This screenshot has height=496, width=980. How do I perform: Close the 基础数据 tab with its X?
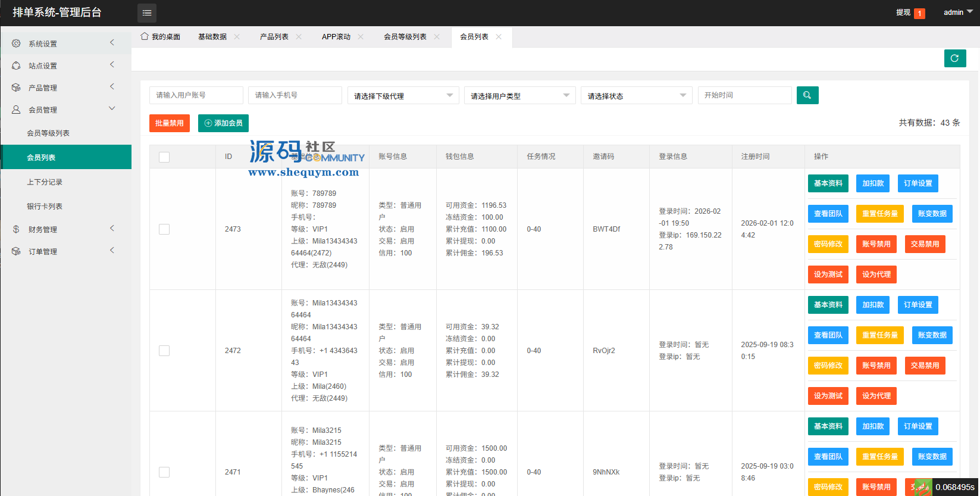pyautogui.click(x=237, y=37)
